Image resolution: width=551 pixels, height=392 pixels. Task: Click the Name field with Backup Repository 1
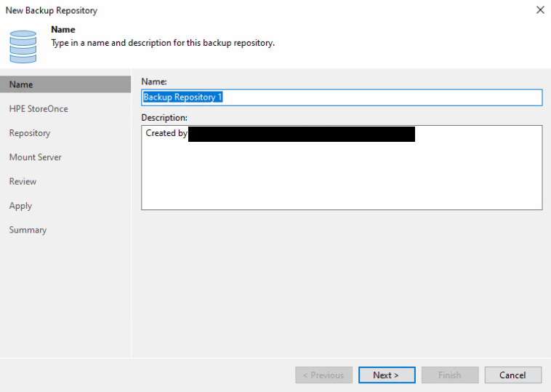tap(342, 97)
